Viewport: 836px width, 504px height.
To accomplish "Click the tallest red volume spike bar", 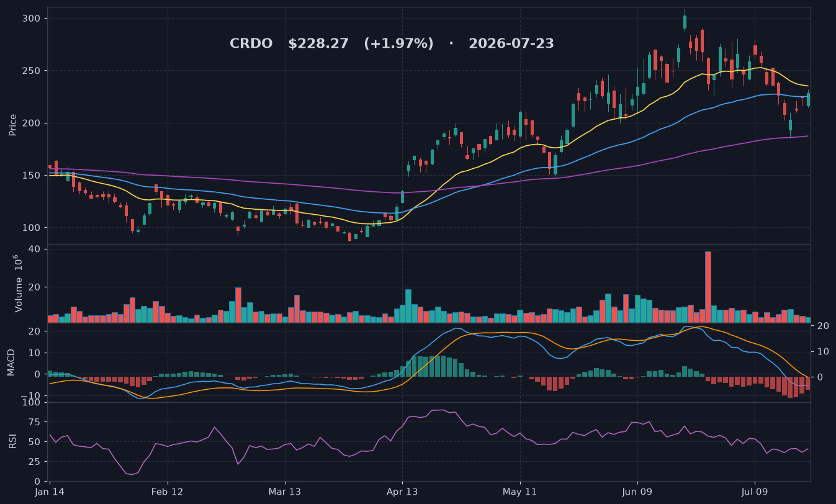I will pos(708,287).
